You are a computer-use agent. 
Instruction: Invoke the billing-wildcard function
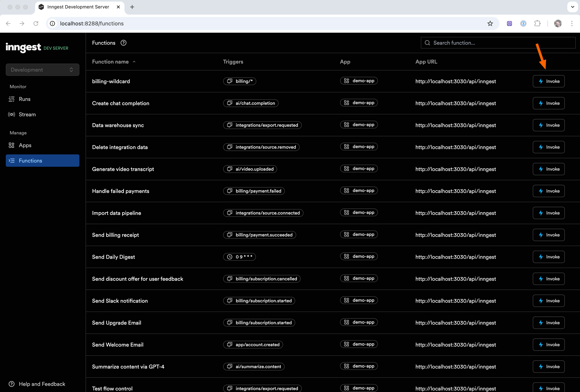549,81
